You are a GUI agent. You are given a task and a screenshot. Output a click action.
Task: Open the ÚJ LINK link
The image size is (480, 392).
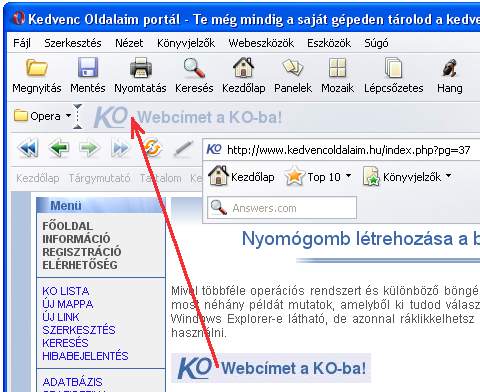pyautogui.click(x=61, y=317)
